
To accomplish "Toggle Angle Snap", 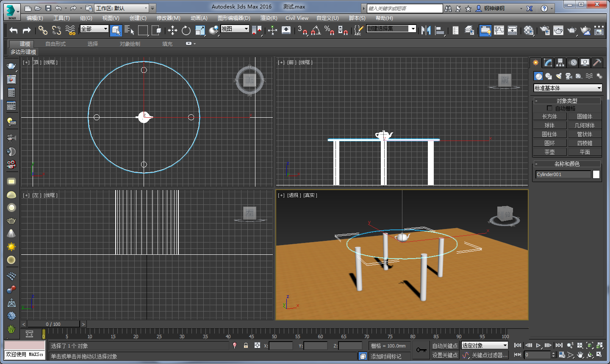I will pyautogui.click(x=316, y=30).
